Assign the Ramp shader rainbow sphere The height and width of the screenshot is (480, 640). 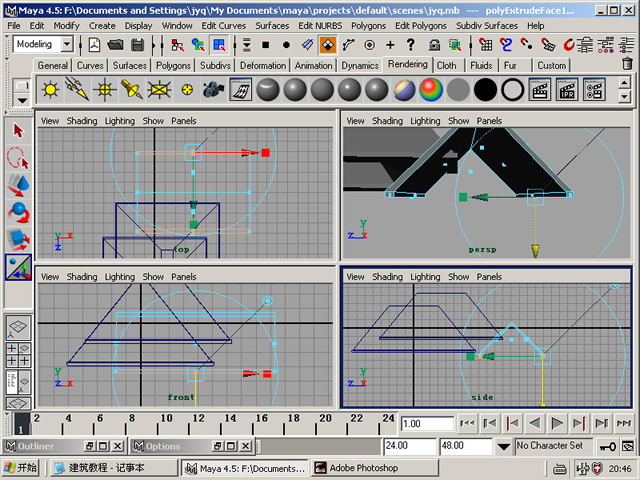431,89
